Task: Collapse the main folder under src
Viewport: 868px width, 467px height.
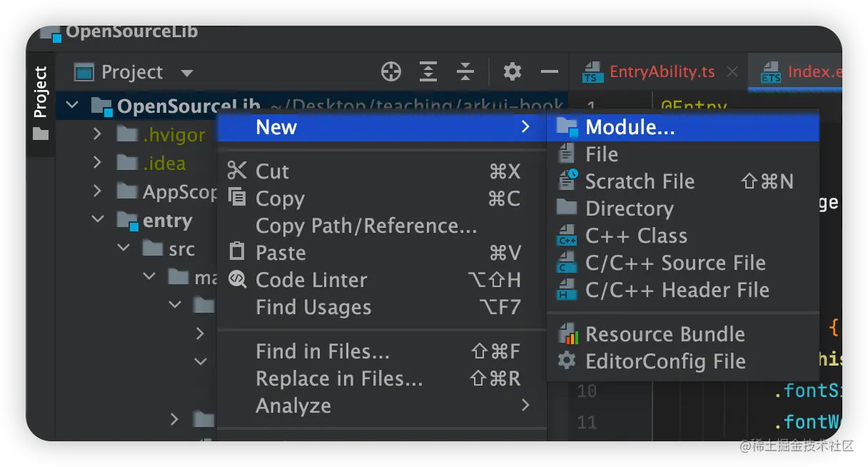Action: pyautogui.click(x=150, y=276)
